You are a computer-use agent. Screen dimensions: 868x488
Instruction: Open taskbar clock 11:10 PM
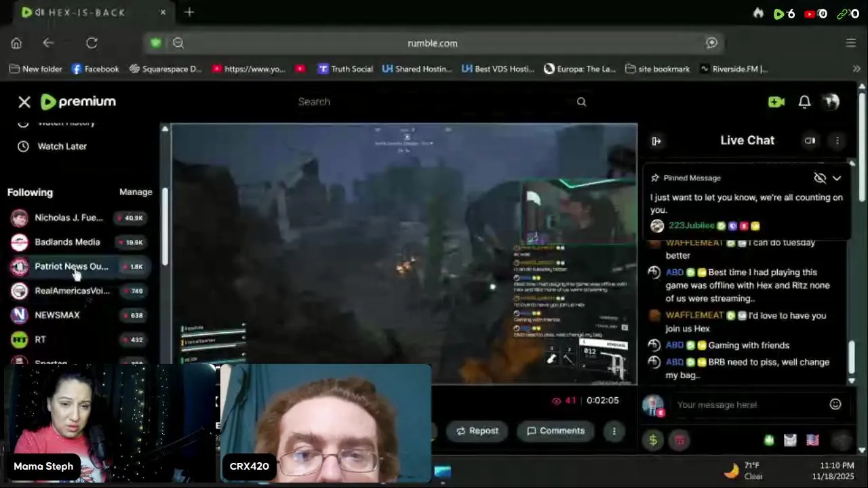click(833, 470)
